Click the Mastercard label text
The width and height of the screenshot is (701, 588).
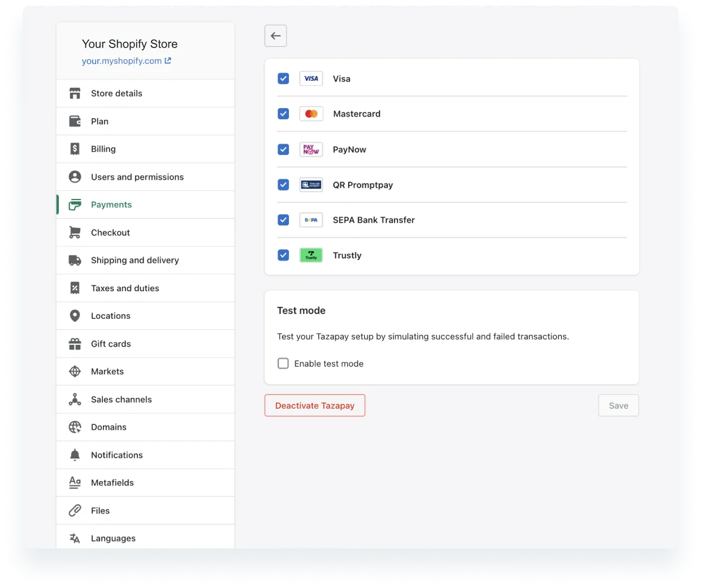(357, 114)
